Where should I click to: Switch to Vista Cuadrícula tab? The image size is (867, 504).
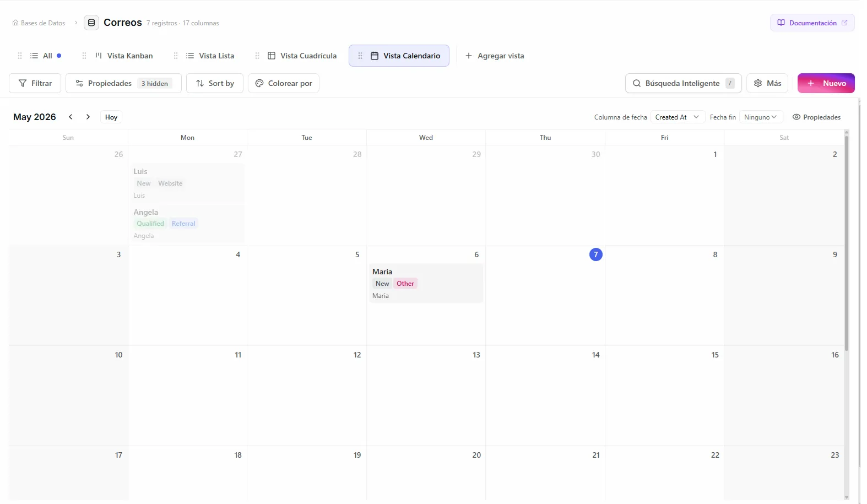click(x=302, y=56)
